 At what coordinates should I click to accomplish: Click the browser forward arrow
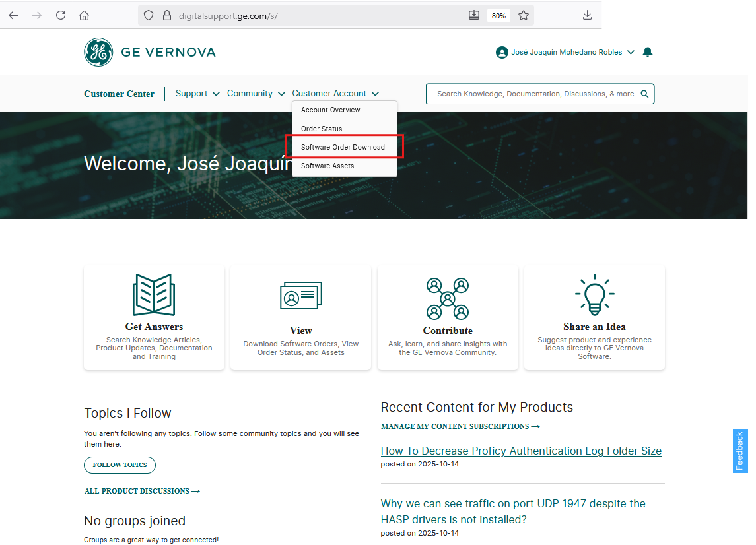tap(36, 15)
